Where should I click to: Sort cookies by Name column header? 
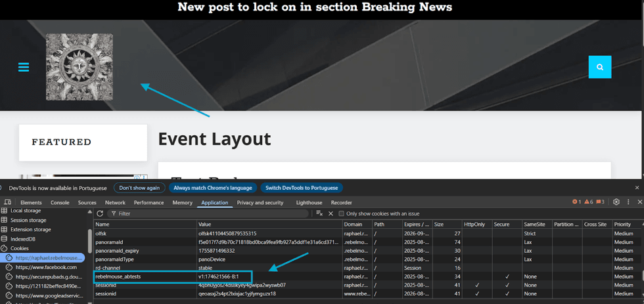pos(145,225)
